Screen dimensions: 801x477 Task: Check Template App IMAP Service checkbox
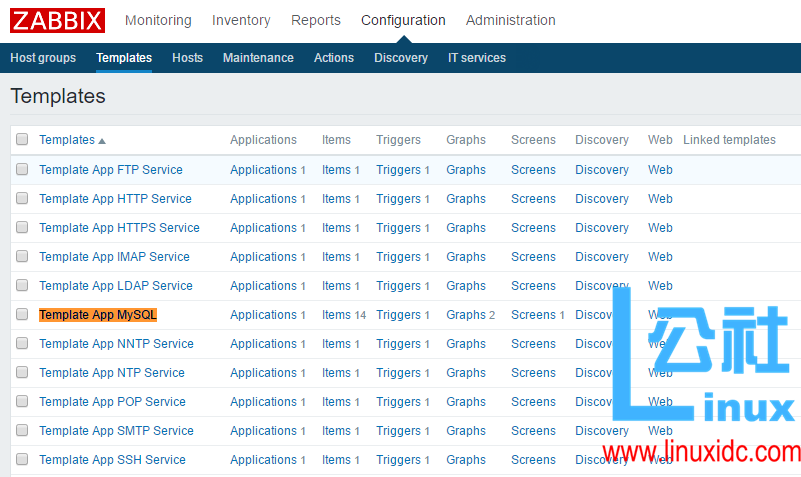[22, 256]
